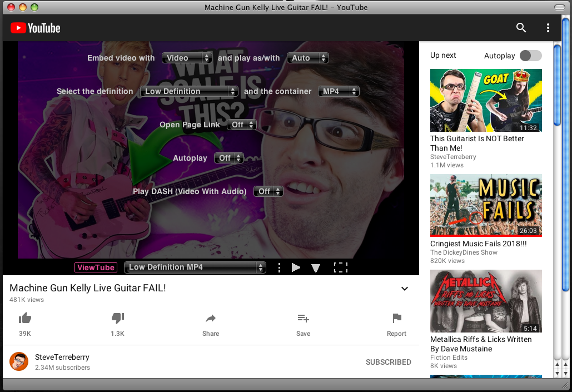Image resolution: width=572 pixels, height=392 pixels.
Task: Open Metallica Riffs & Licks title
Action: (481, 344)
